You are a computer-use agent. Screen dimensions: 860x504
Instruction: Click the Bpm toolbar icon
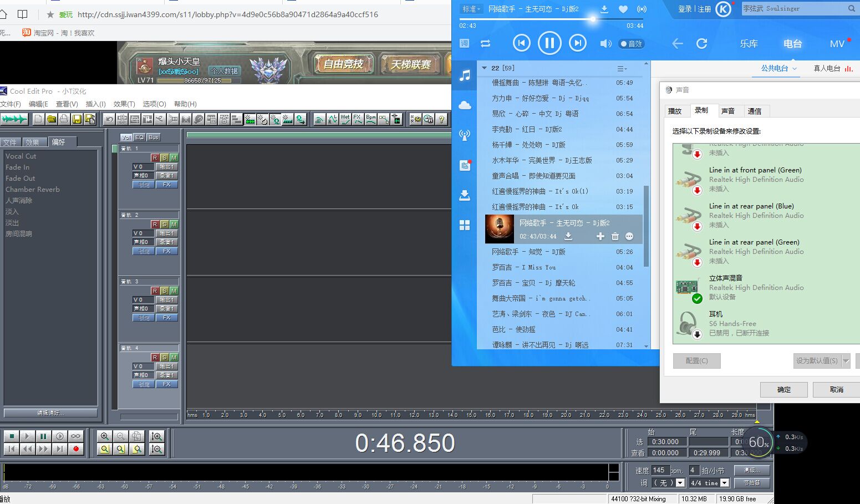[371, 119]
